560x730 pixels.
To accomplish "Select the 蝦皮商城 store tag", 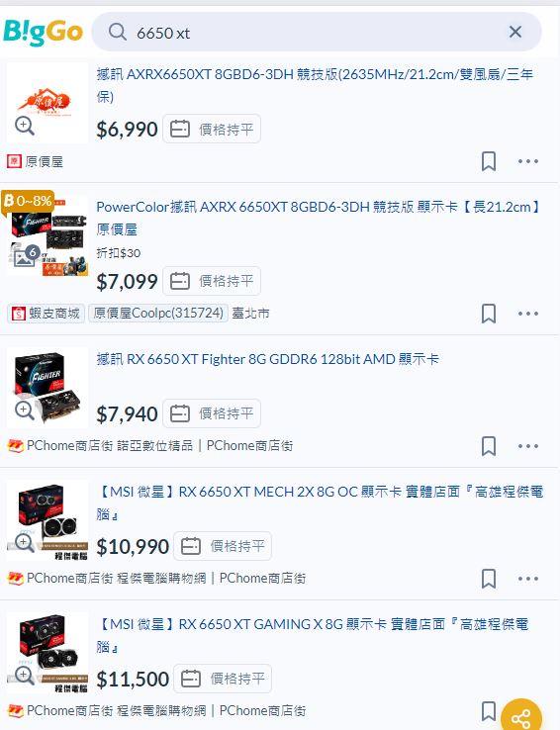I will click(x=46, y=314).
